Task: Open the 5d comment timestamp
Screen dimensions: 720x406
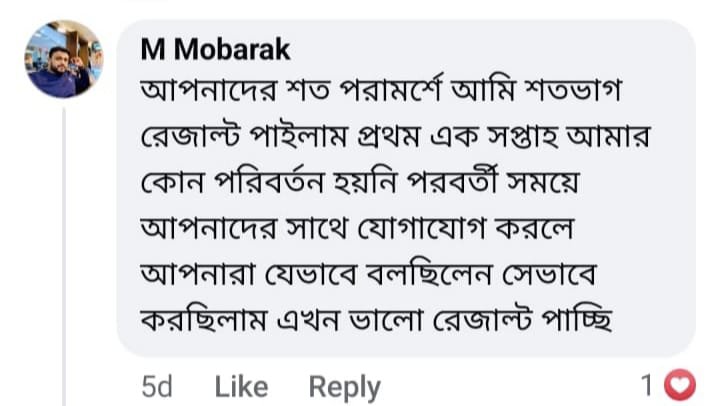Action: [x=157, y=386]
